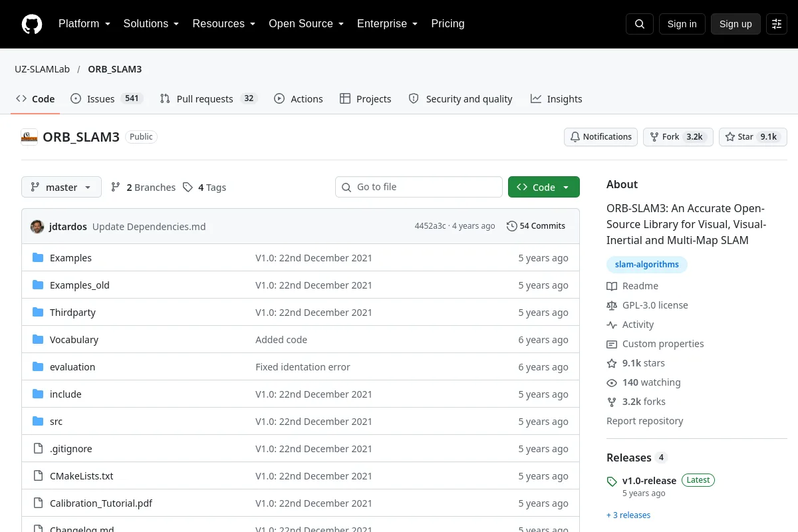Click the history clock icon by 54 Commits
798x532 pixels.
[511, 226]
